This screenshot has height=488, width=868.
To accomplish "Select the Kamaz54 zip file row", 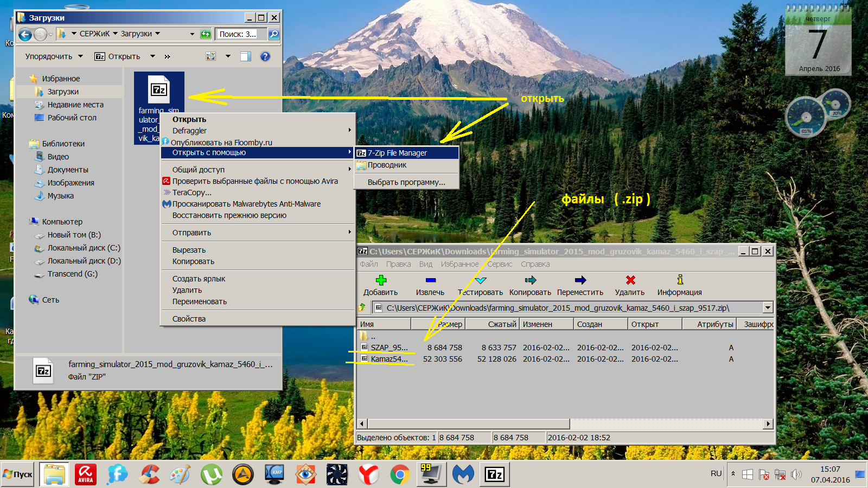I will pos(389,359).
